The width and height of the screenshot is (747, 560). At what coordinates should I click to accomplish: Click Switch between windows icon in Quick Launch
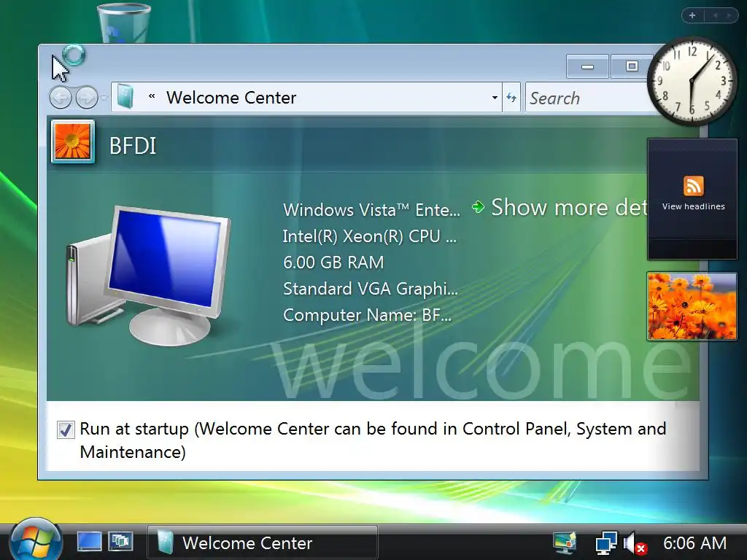click(x=120, y=542)
